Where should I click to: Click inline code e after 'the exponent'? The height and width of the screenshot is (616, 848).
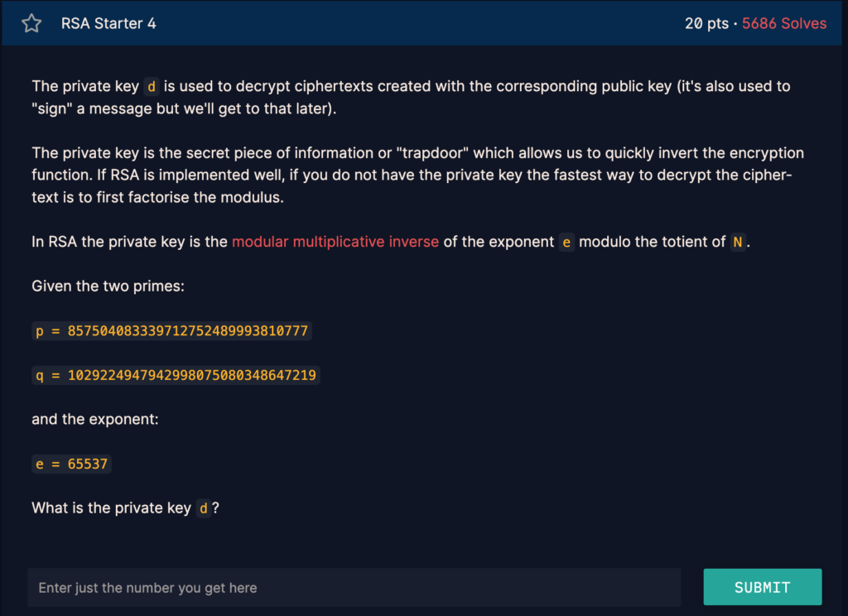point(566,243)
